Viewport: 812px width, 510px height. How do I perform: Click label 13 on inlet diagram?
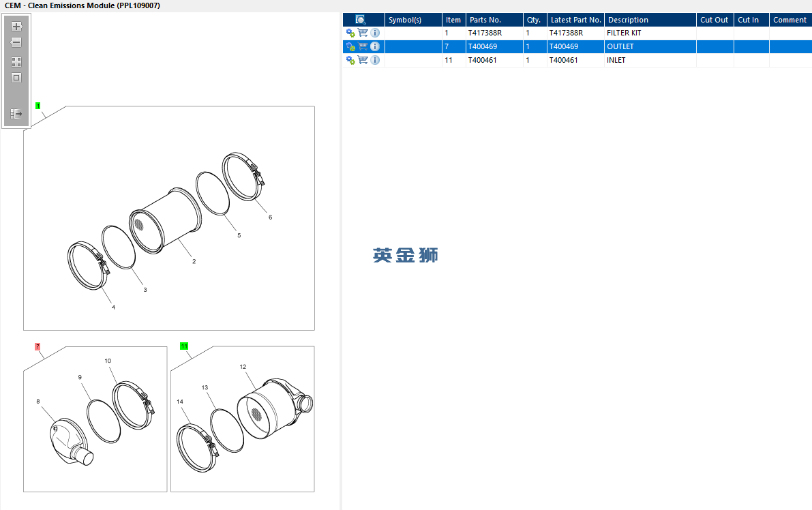[x=205, y=387]
